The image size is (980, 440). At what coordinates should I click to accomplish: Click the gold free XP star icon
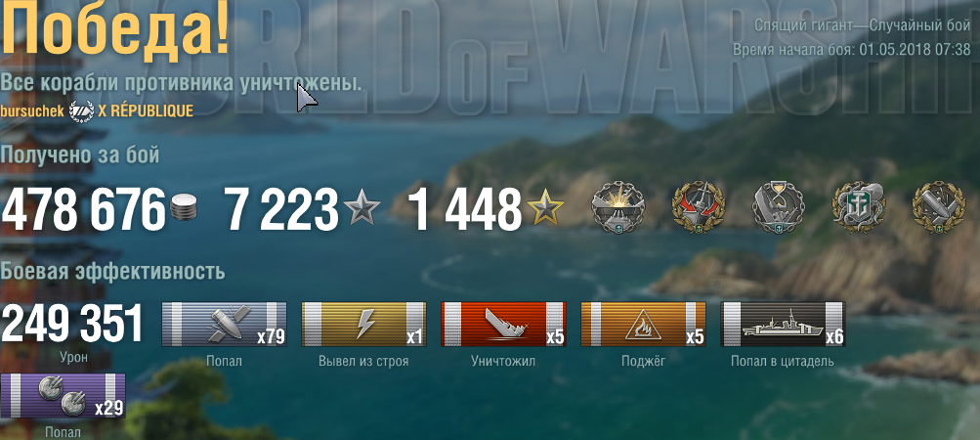click(545, 208)
